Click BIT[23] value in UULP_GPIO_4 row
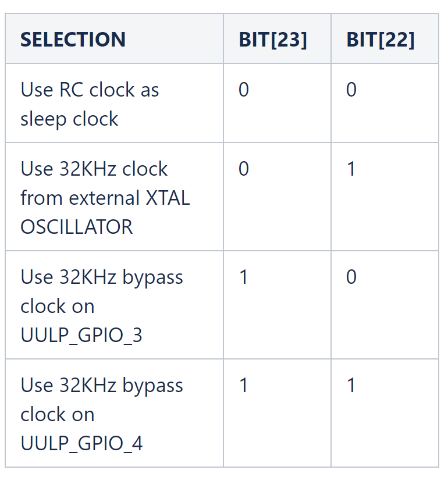448x477 pixels. [244, 386]
